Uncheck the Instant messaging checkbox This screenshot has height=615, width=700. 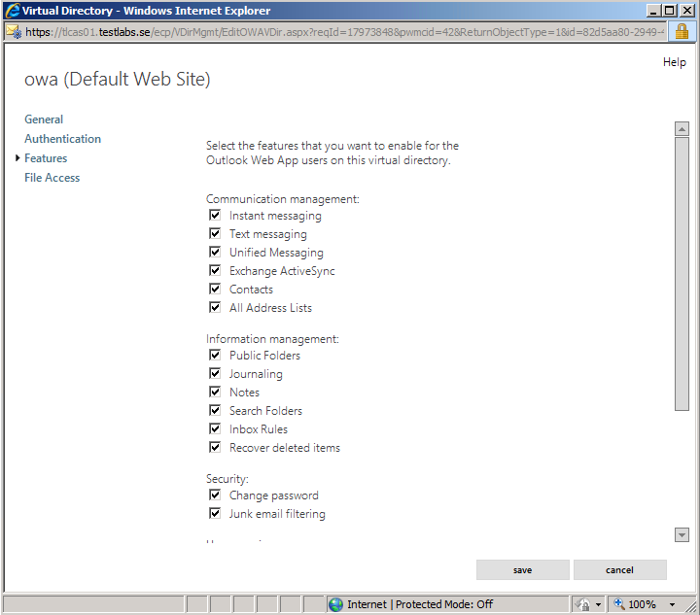[x=215, y=216]
